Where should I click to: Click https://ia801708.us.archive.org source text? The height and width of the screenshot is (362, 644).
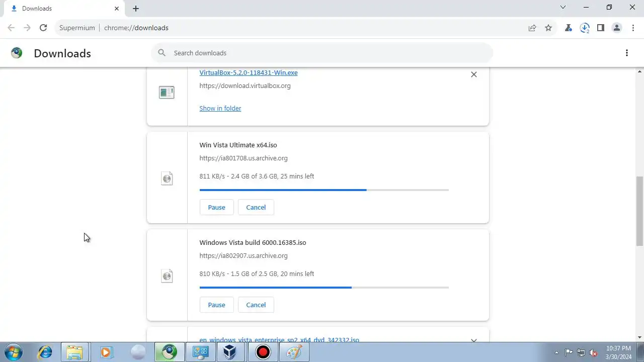pos(244,158)
